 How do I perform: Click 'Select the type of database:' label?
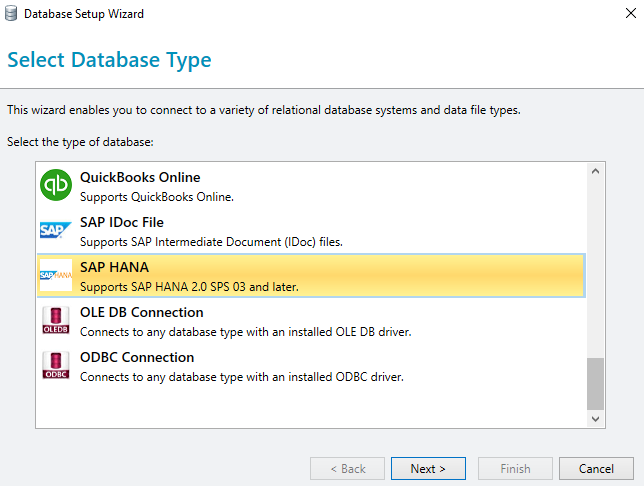tap(80, 142)
